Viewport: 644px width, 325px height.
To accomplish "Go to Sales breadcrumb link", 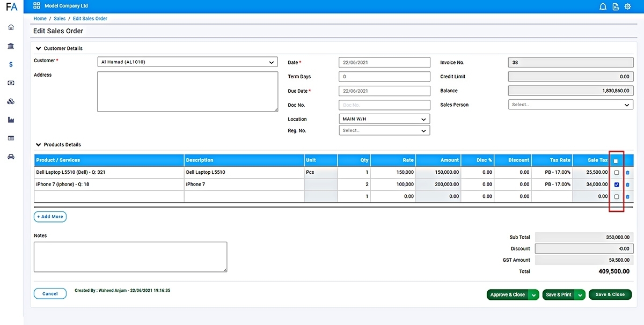I will click(60, 19).
